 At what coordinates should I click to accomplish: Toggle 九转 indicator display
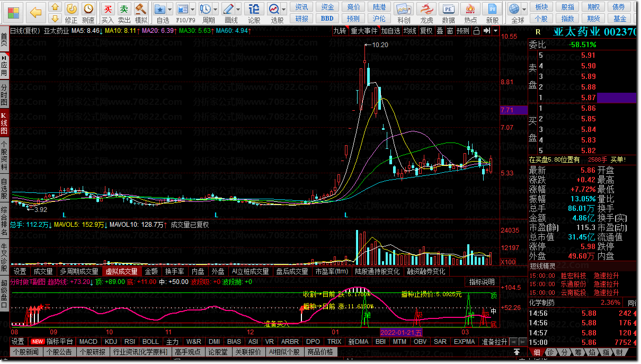point(340,31)
